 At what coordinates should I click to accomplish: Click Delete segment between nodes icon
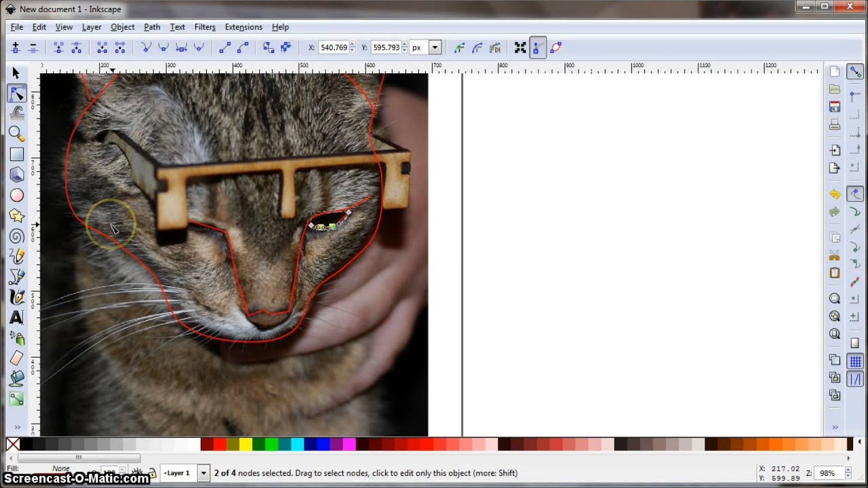pos(119,47)
